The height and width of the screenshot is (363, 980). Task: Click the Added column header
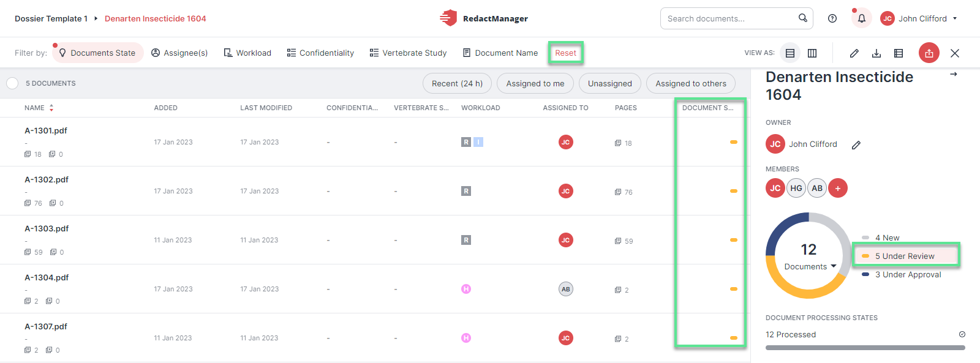point(166,108)
